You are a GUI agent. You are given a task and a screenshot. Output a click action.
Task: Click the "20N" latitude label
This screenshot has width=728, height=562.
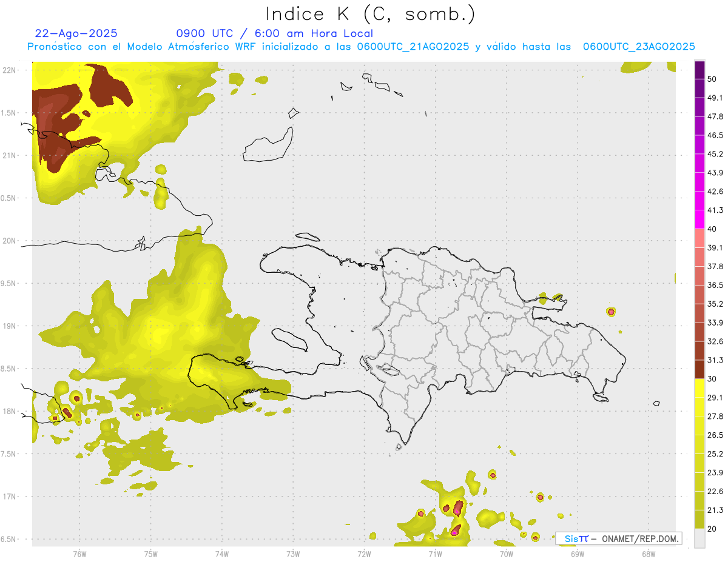click(x=9, y=241)
